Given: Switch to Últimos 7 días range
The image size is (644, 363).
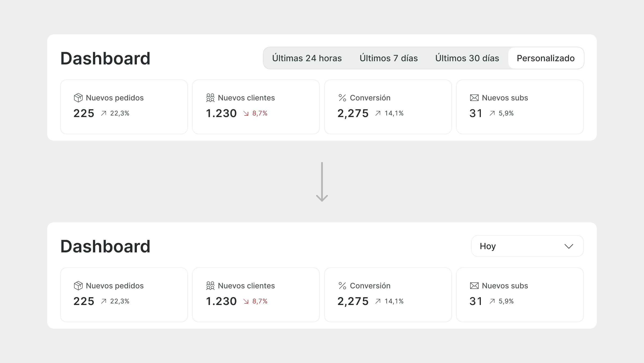Looking at the screenshot, I should point(389,58).
